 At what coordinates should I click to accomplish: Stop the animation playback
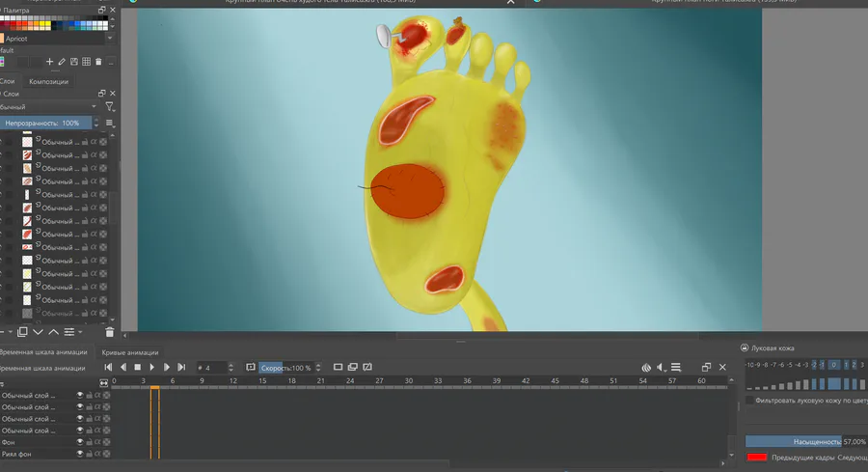coord(137,367)
